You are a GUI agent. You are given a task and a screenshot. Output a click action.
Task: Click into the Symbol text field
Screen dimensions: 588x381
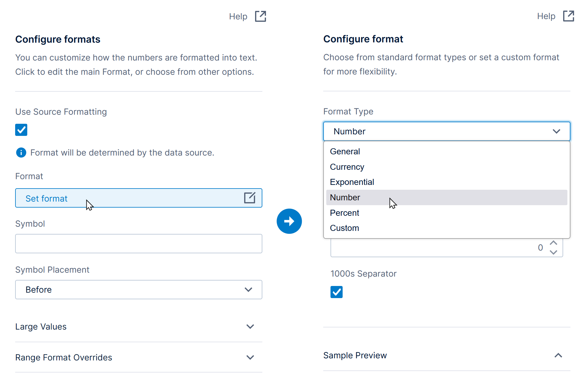click(x=138, y=244)
